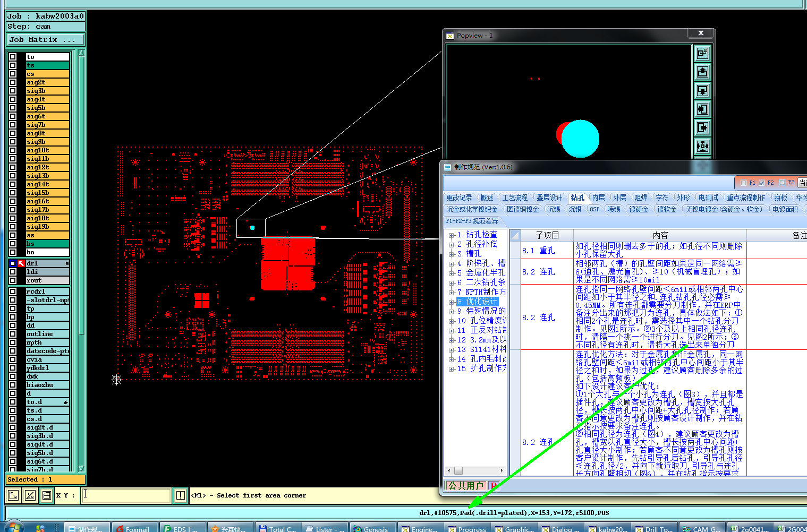Switch to Total Commander in taskbar
The image size is (807, 532).
point(277,529)
